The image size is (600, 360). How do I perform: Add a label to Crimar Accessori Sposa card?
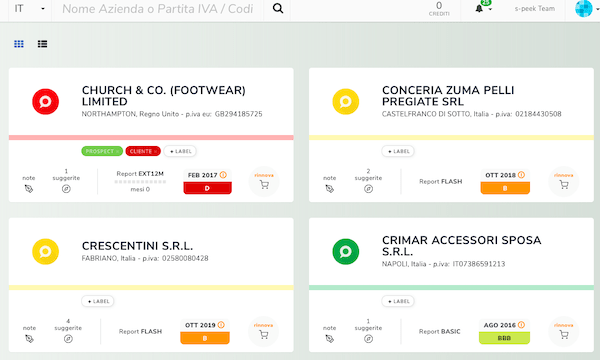398,301
